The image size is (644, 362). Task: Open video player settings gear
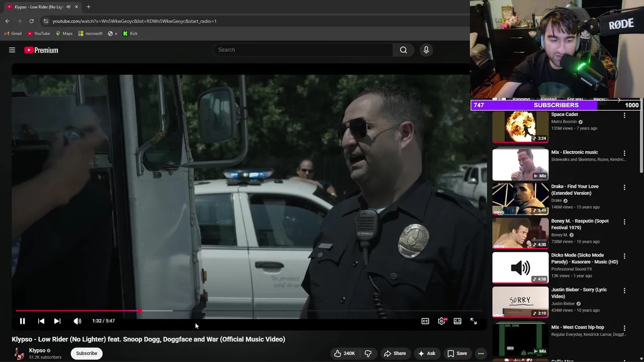click(x=441, y=321)
